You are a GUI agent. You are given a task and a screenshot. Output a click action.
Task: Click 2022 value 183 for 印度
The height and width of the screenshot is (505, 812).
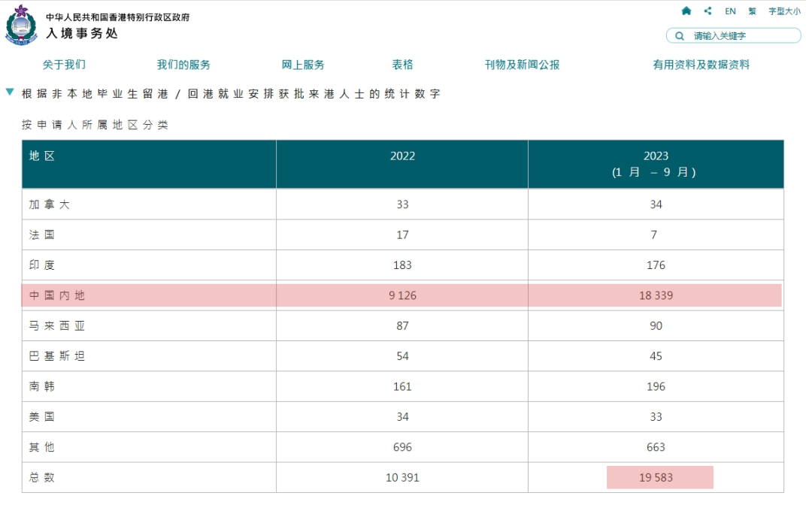tap(402, 265)
